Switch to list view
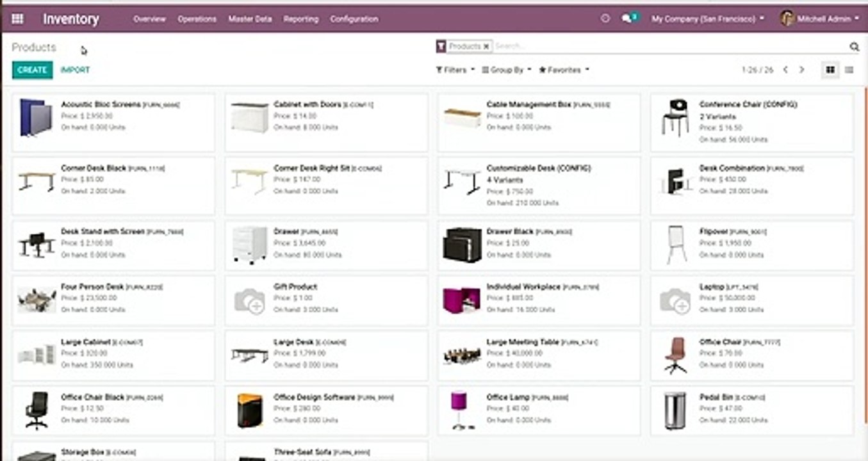The width and height of the screenshot is (868, 461). pos(849,70)
